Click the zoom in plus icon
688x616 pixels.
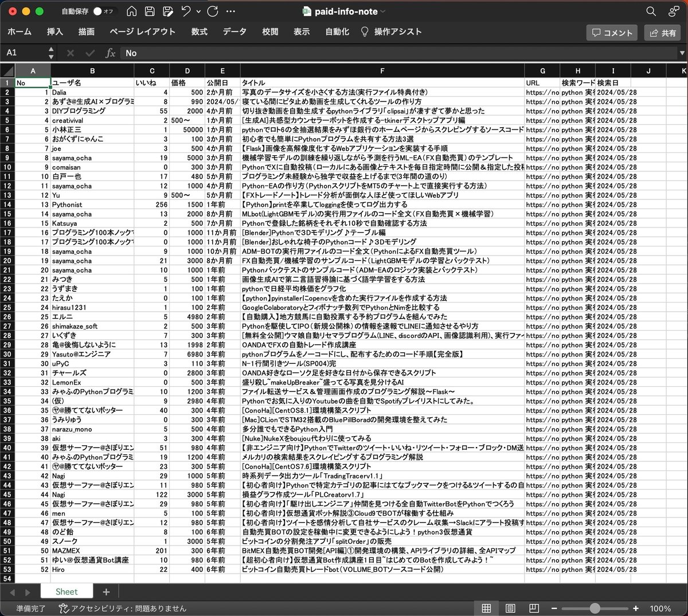click(636, 609)
